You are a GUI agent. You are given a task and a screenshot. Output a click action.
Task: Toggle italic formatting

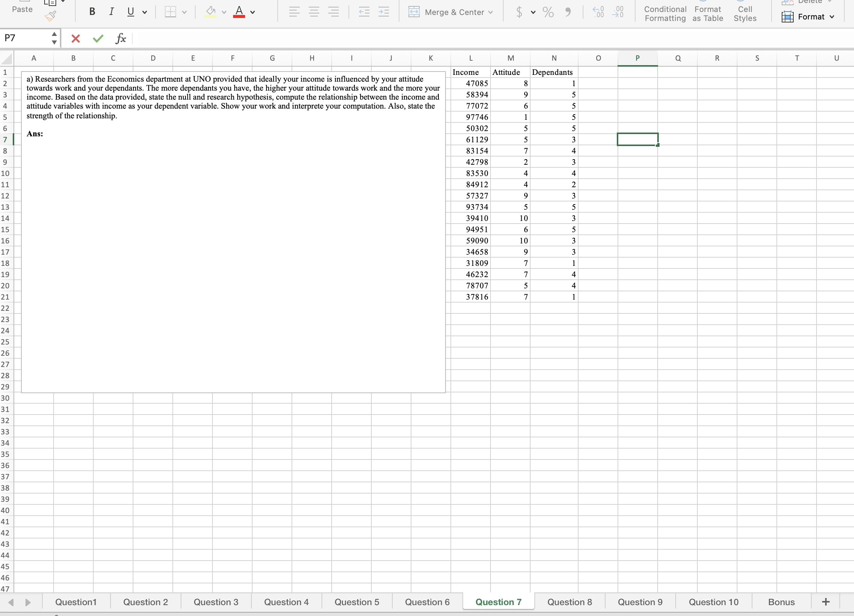[x=111, y=12]
